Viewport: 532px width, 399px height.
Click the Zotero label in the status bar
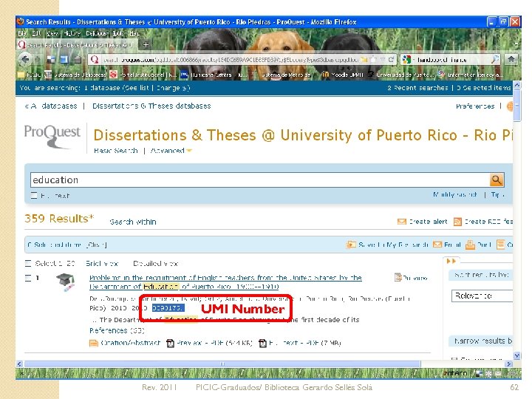click(x=455, y=373)
